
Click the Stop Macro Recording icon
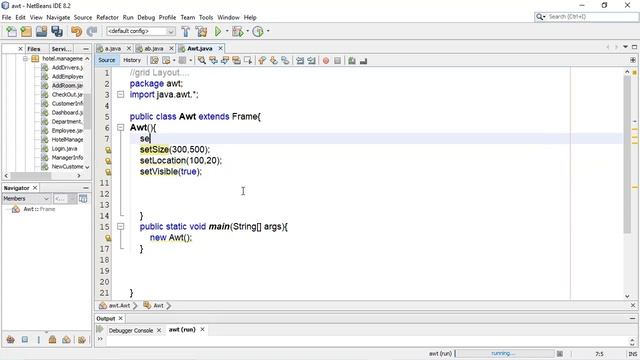point(338,61)
